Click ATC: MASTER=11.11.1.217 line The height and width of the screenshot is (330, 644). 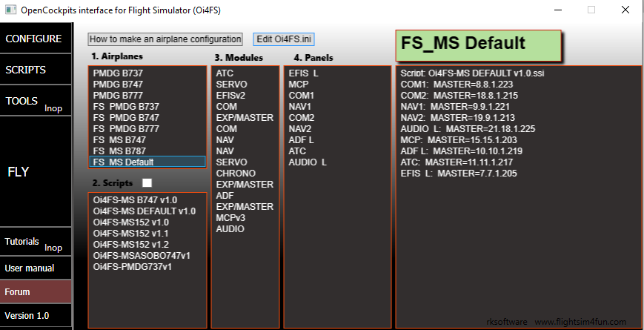pyautogui.click(x=457, y=162)
